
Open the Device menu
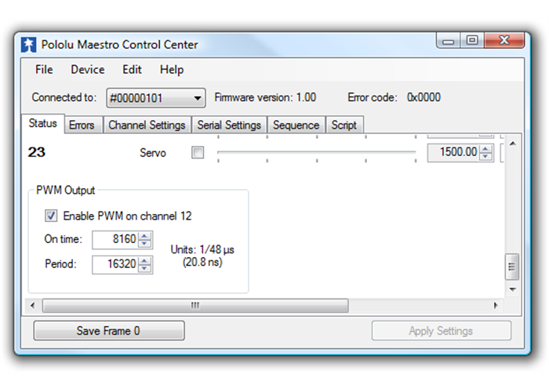click(x=87, y=70)
